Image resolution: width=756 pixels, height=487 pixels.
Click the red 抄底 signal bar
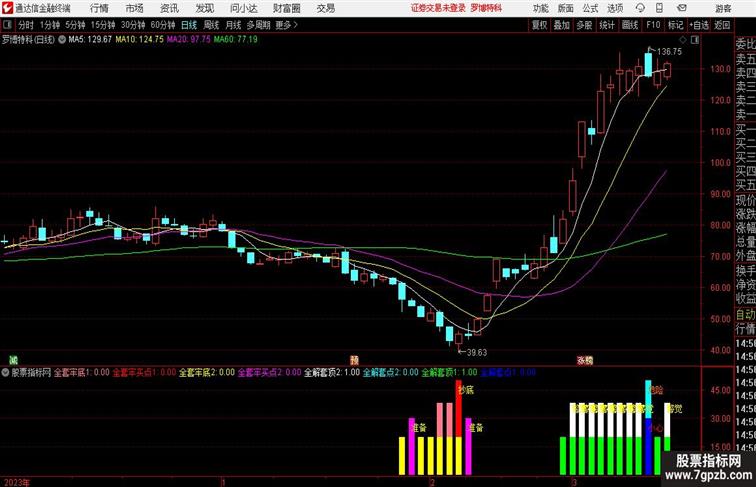tap(459, 408)
